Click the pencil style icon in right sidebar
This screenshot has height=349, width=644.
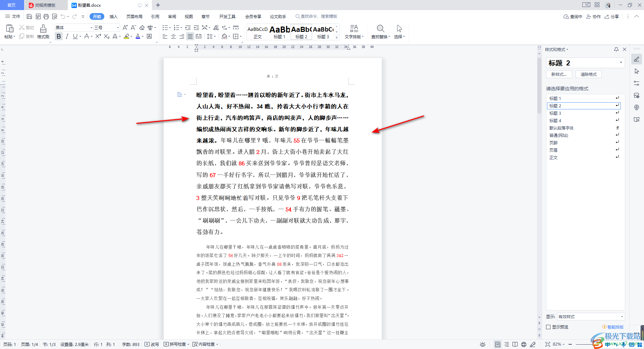pyautogui.click(x=637, y=59)
